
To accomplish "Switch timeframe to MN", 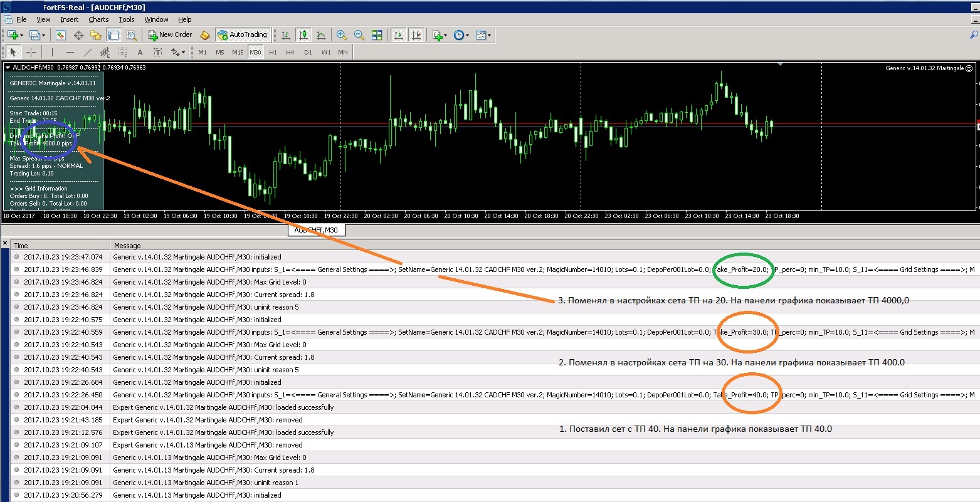I will pyautogui.click(x=343, y=52).
